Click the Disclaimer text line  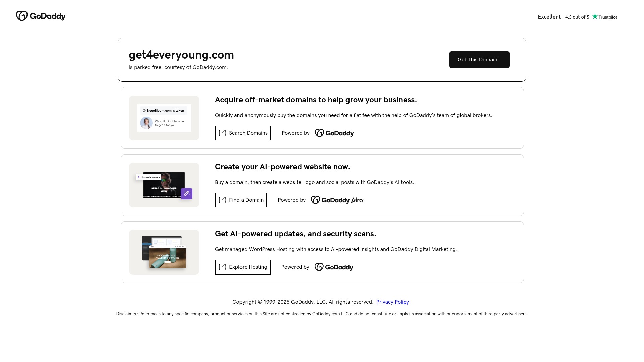322,314
